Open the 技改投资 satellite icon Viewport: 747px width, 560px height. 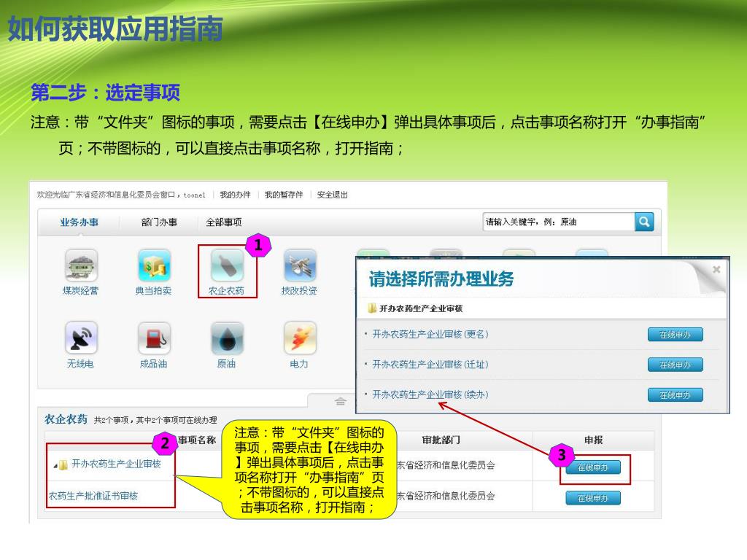[x=300, y=265]
